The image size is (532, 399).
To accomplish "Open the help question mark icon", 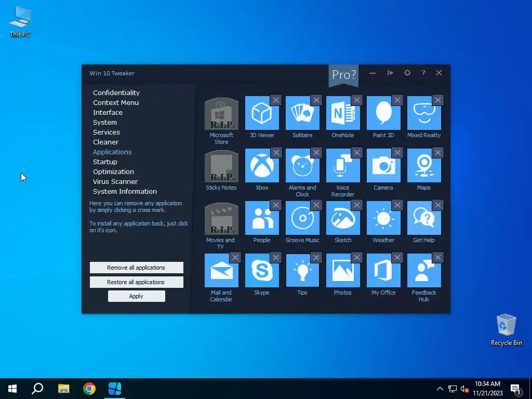I will tap(423, 73).
